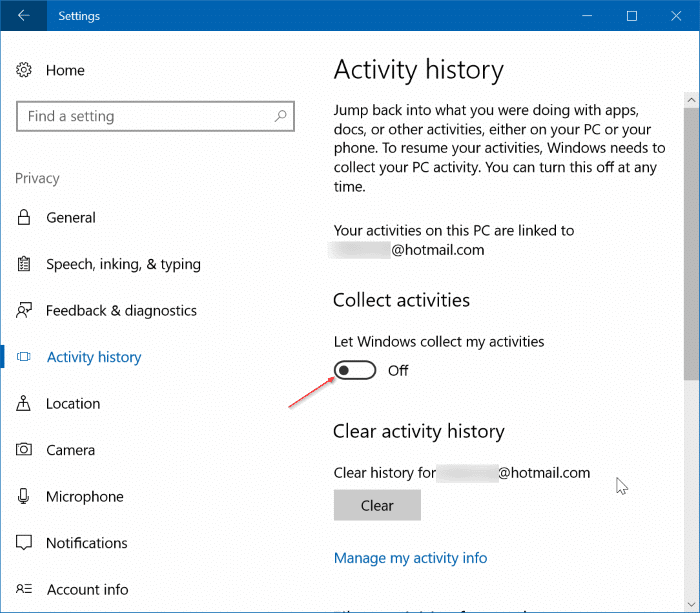This screenshot has height=613, width=700.
Task: Open Manage my activity info link
Action: point(410,558)
